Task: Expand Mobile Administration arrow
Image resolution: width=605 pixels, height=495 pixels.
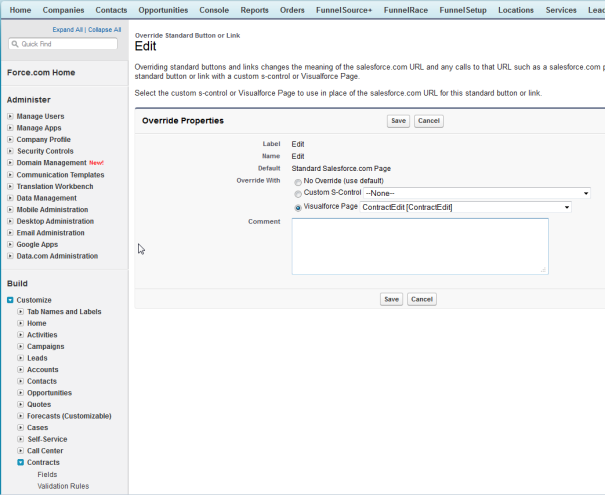Action: pyautogui.click(x=10, y=209)
